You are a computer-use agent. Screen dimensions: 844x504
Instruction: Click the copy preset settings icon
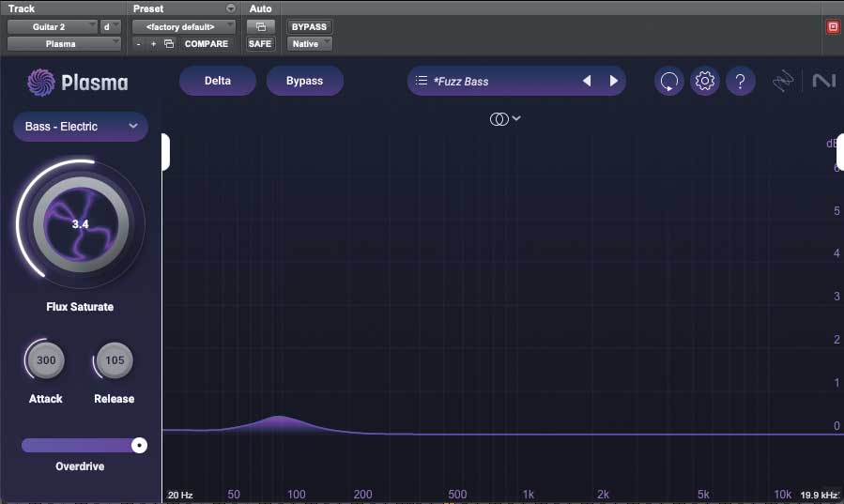click(x=169, y=43)
